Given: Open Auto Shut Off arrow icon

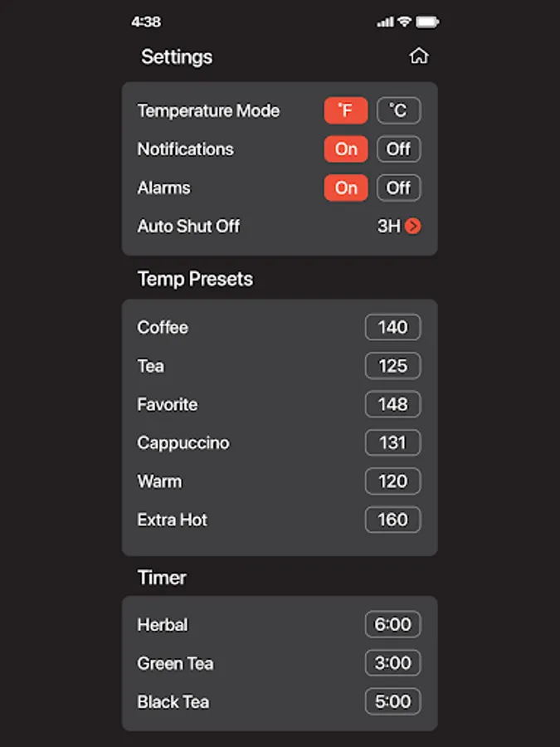Looking at the screenshot, I should [413, 226].
